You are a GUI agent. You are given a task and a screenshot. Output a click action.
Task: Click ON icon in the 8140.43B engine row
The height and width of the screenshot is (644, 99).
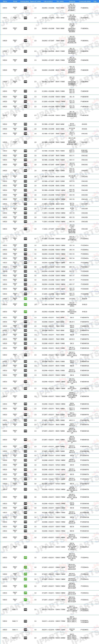(25, 151)
